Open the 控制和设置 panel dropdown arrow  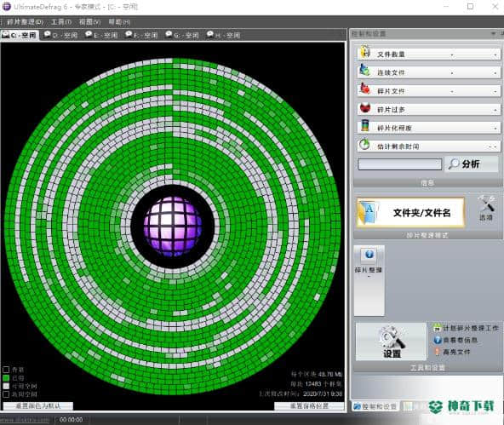pyautogui.click(x=493, y=33)
